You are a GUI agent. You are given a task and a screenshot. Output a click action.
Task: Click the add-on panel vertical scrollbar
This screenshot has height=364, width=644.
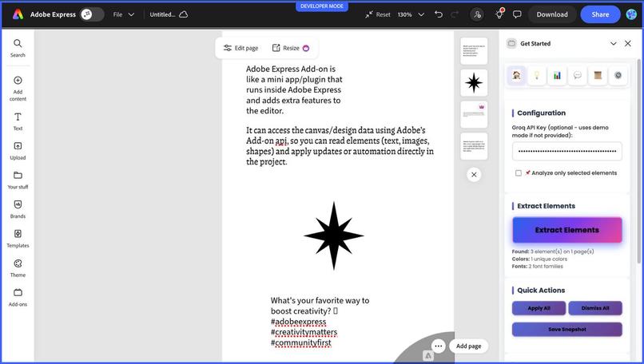click(x=638, y=160)
